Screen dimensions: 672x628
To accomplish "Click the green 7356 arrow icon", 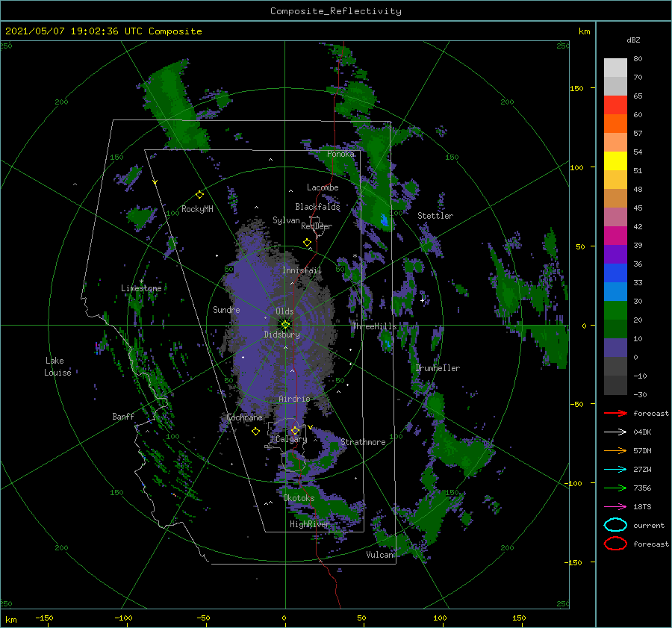I will pos(615,488).
